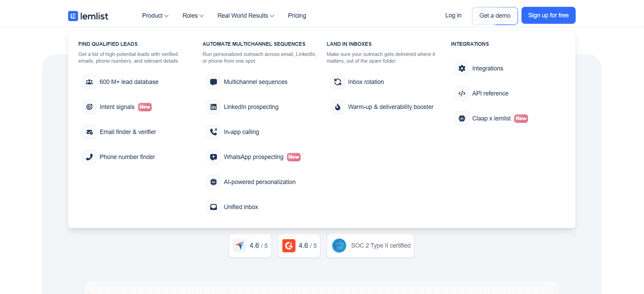
Task: Click the INTEGRATIONS column heading
Action: click(x=470, y=44)
